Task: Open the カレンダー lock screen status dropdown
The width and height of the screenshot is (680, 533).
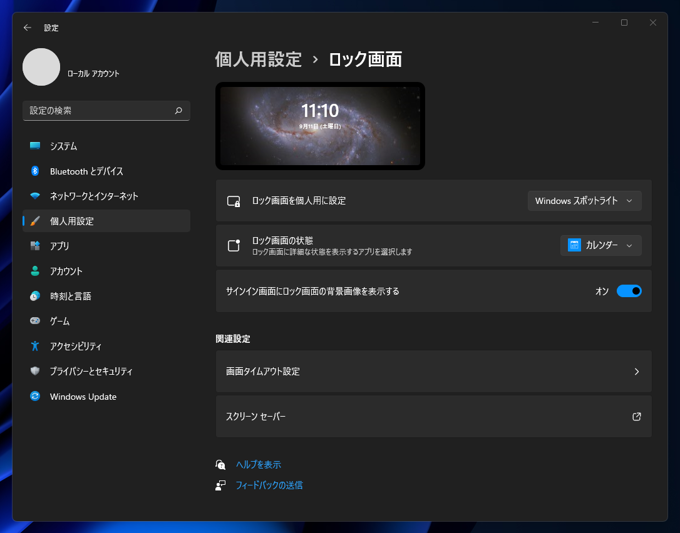Action: (601, 245)
